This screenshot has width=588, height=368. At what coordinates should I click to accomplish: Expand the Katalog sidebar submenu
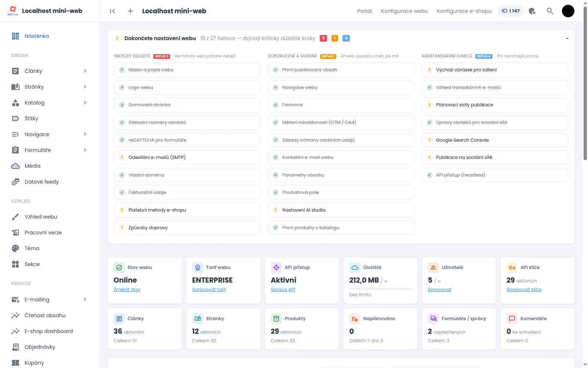tap(85, 103)
